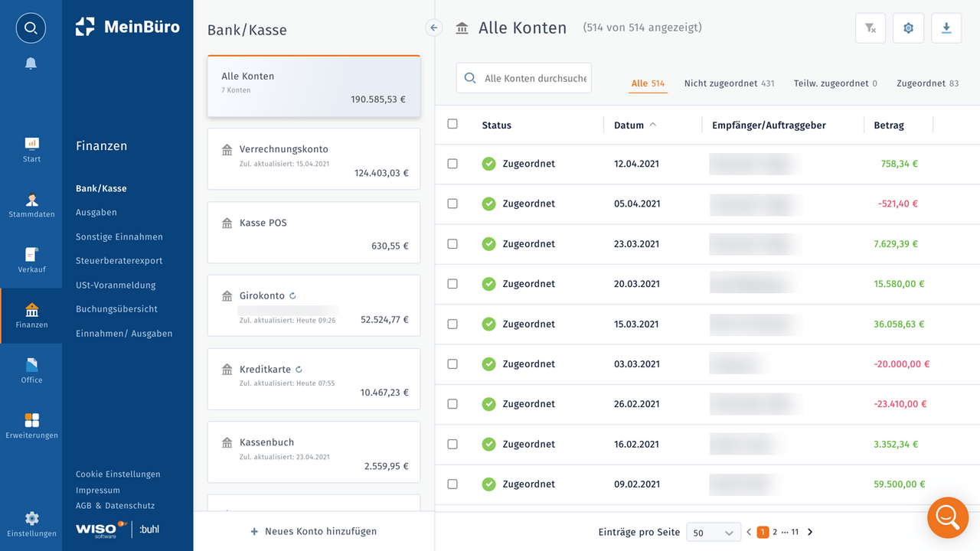980x551 pixels.
Task: Check the row dated 23.03.2021
Action: [x=452, y=243]
